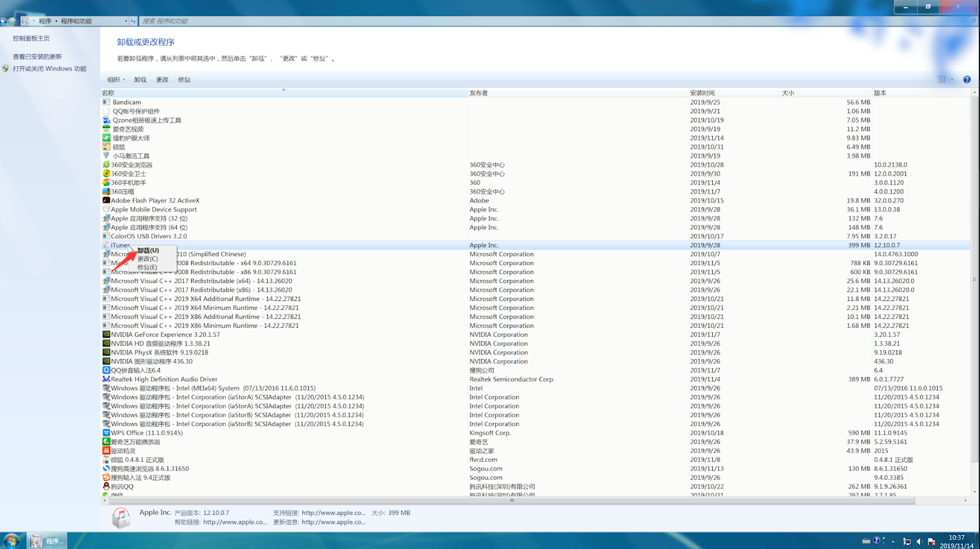Sort by the 名称 column header

coord(284,93)
